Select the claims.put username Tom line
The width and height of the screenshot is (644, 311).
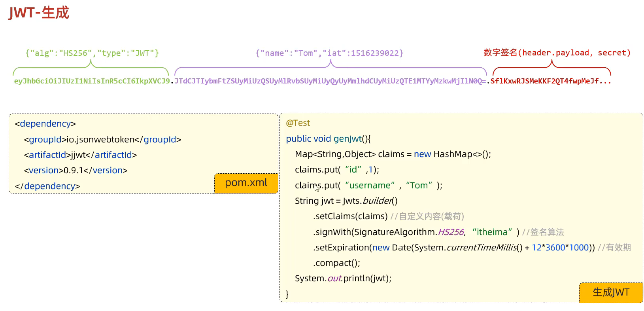(x=368, y=185)
